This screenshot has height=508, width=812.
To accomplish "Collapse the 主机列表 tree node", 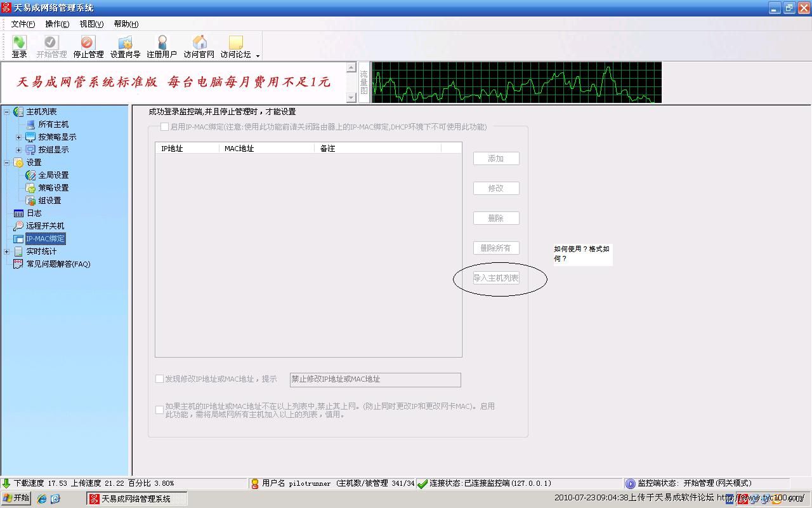I will tap(7, 112).
